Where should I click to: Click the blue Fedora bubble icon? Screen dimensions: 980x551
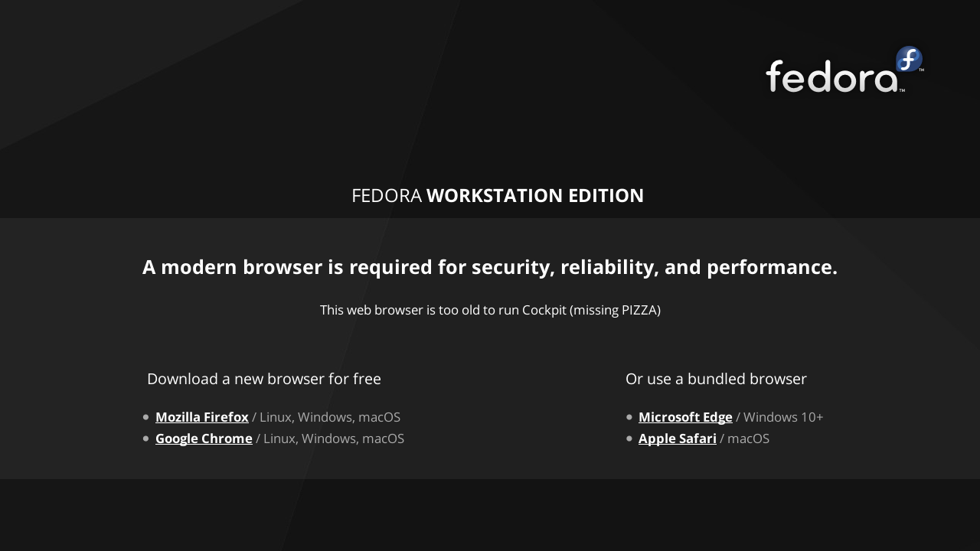(909, 59)
